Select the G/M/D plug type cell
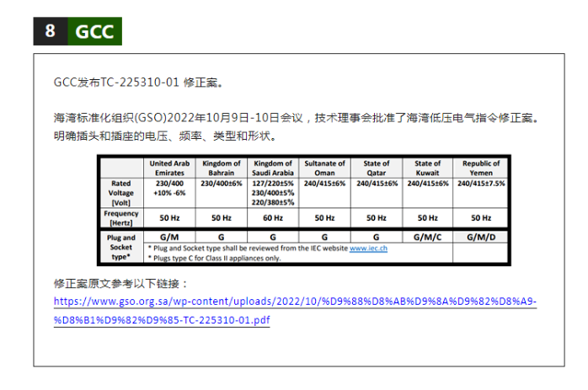Screen dimensions: 588x390 tap(481, 238)
